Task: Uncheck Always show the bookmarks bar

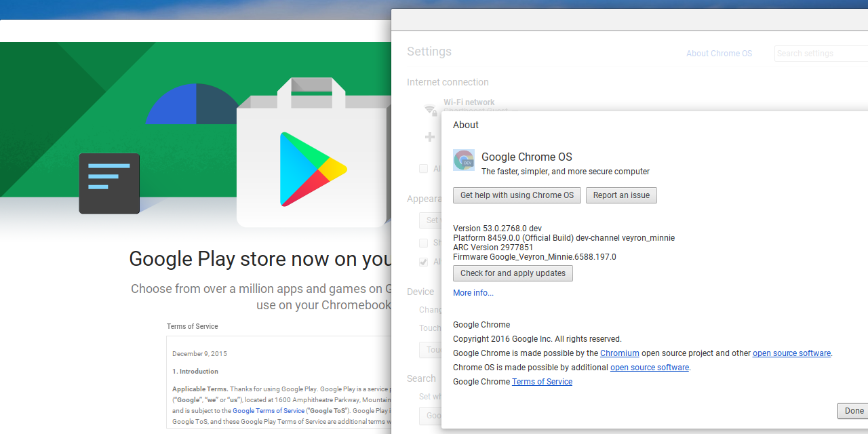Action: (x=424, y=262)
